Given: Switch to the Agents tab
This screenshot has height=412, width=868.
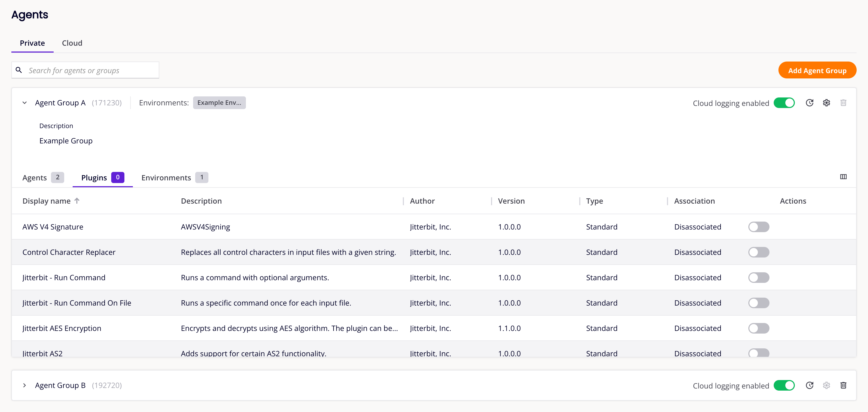Looking at the screenshot, I should pos(34,177).
